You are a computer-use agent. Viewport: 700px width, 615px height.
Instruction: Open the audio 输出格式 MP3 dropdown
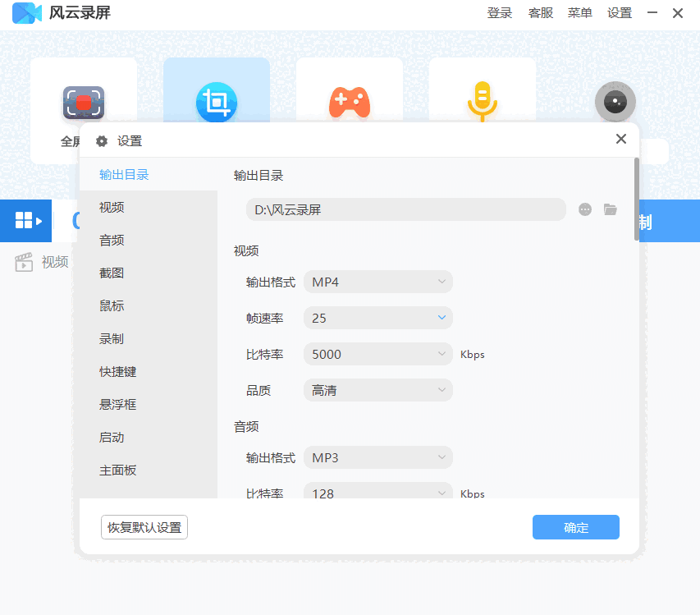(378, 458)
